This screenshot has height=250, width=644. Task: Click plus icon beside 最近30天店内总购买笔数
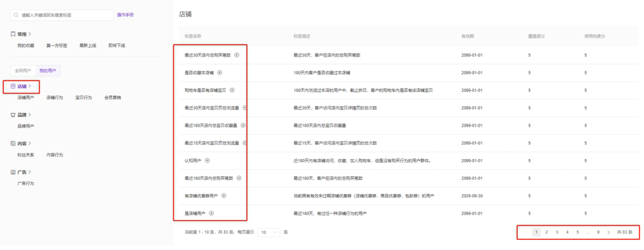pyautogui.click(x=237, y=55)
